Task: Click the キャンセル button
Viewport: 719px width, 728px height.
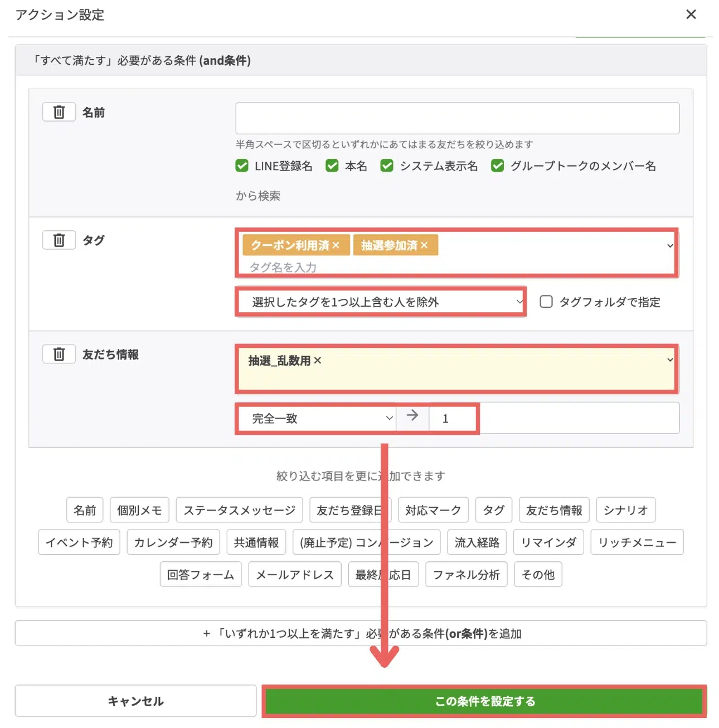Action: tap(135, 701)
